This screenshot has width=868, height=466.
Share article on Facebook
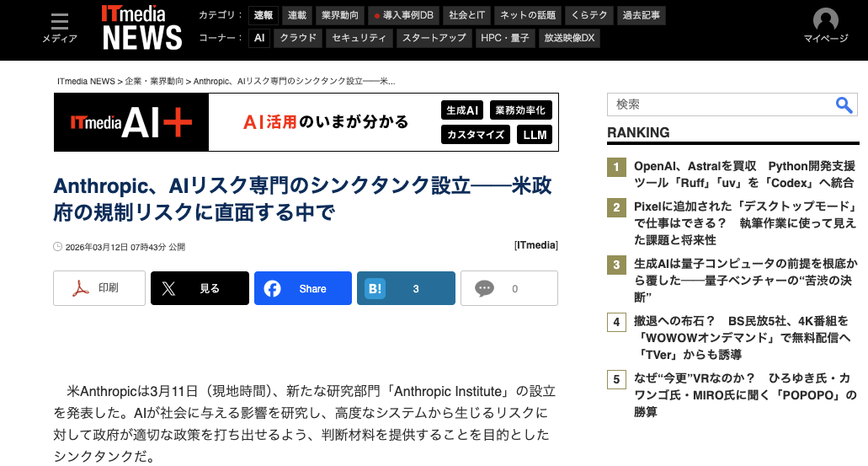coord(302,288)
